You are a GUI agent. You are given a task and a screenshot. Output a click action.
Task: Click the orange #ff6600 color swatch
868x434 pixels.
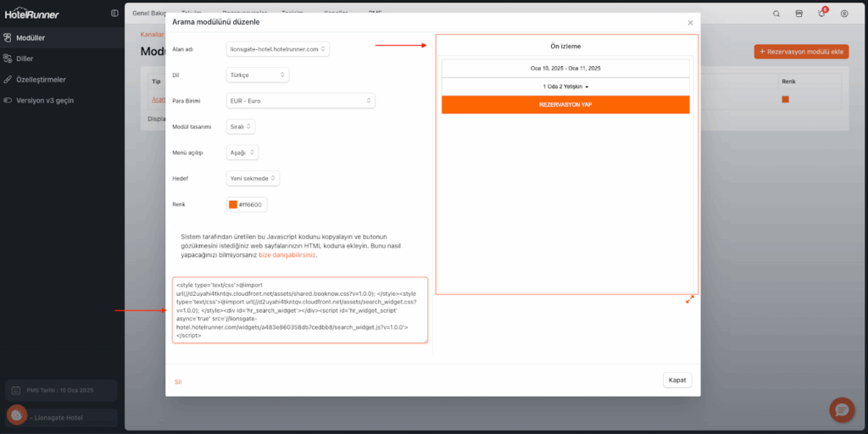(x=233, y=204)
